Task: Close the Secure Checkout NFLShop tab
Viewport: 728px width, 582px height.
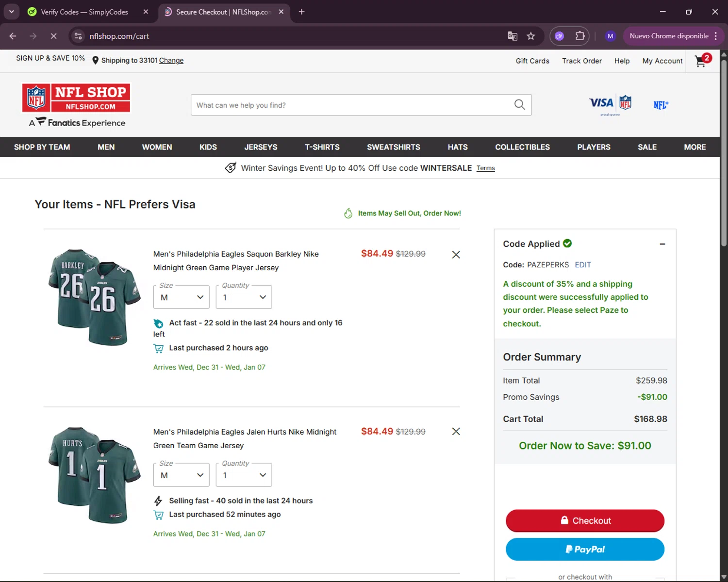Action: [281, 12]
